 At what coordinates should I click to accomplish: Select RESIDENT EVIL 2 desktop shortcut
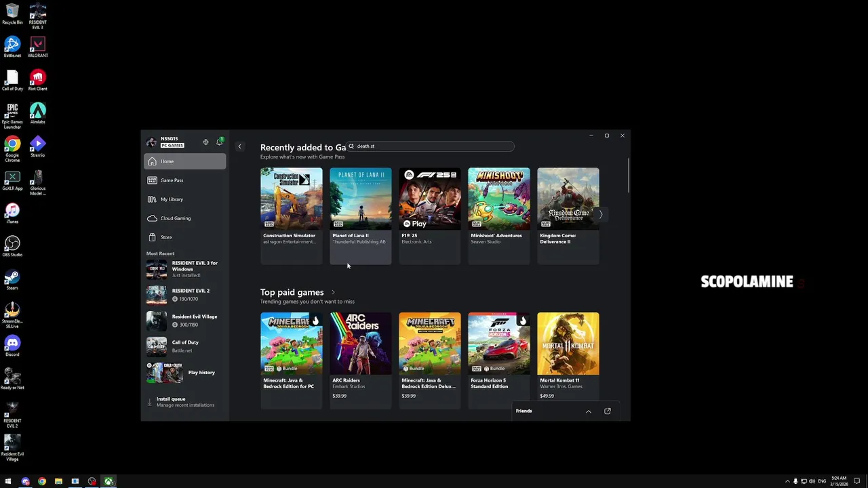(x=12, y=415)
